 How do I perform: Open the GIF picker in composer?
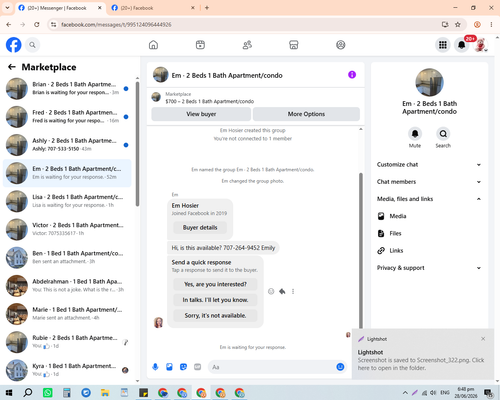pos(197,367)
